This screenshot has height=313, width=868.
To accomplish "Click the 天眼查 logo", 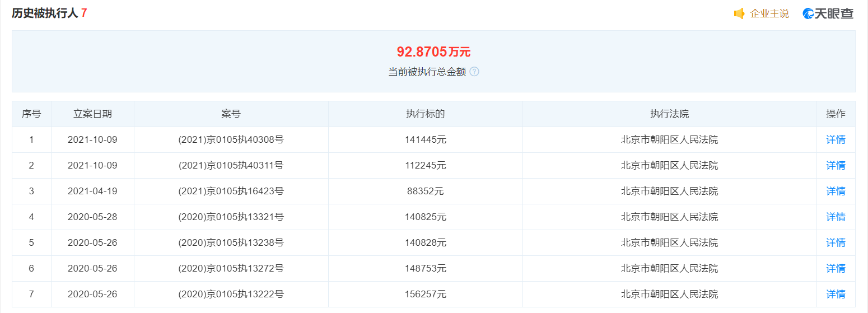I will 828,13.
